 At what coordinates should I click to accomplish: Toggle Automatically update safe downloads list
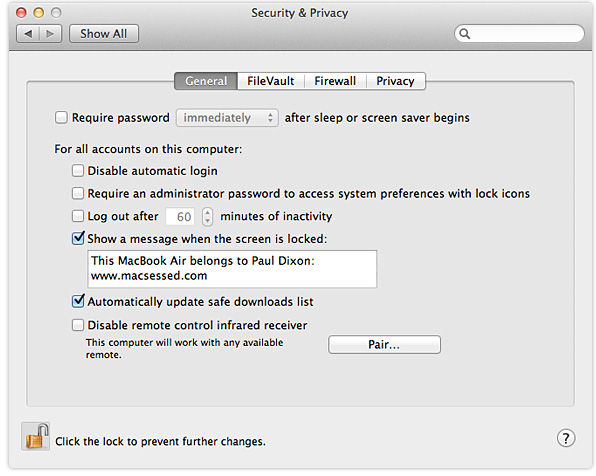(x=78, y=301)
